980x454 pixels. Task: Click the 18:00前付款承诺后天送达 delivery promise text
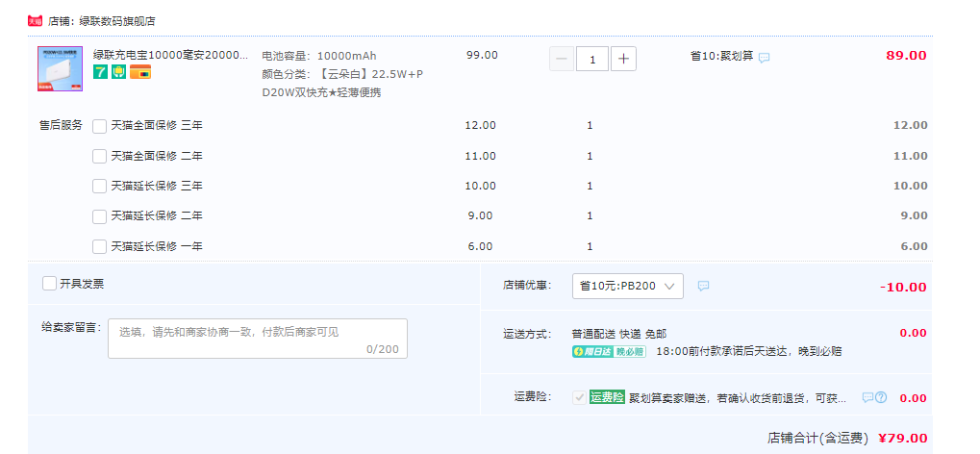point(749,351)
